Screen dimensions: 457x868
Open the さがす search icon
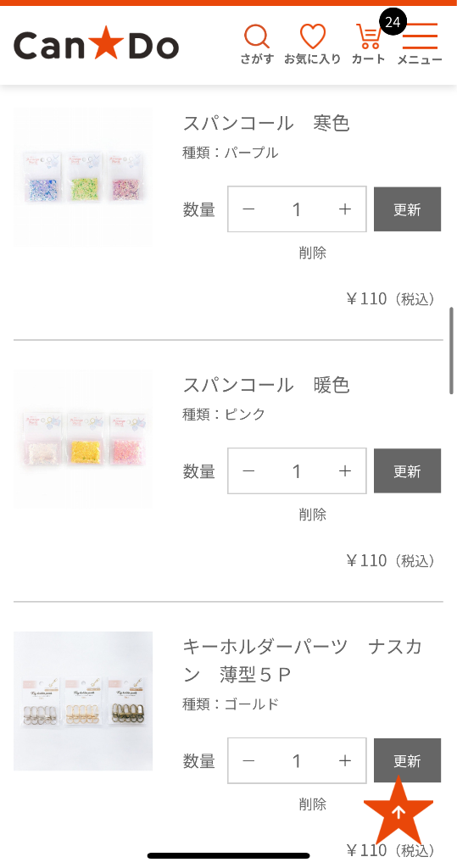coord(256,44)
